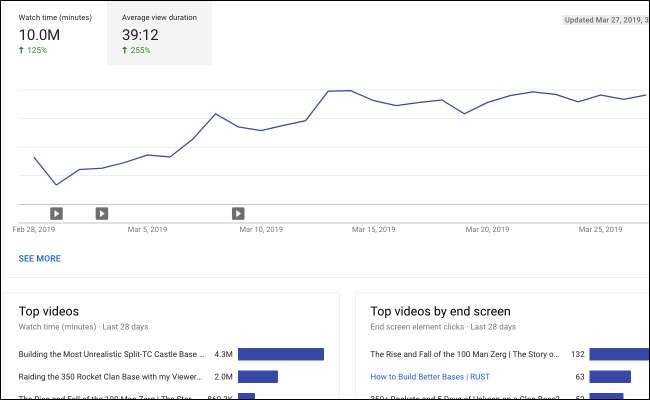Image resolution: width=650 pixels, height=400 pixels.
Task: Click the video marker icon at Feb 28
Action: (x=56, y=213)
